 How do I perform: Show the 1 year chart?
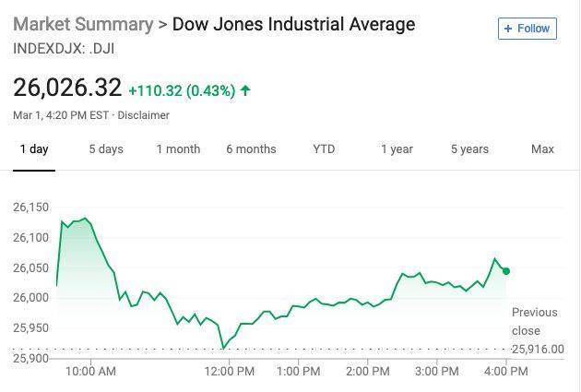[397, 149]
